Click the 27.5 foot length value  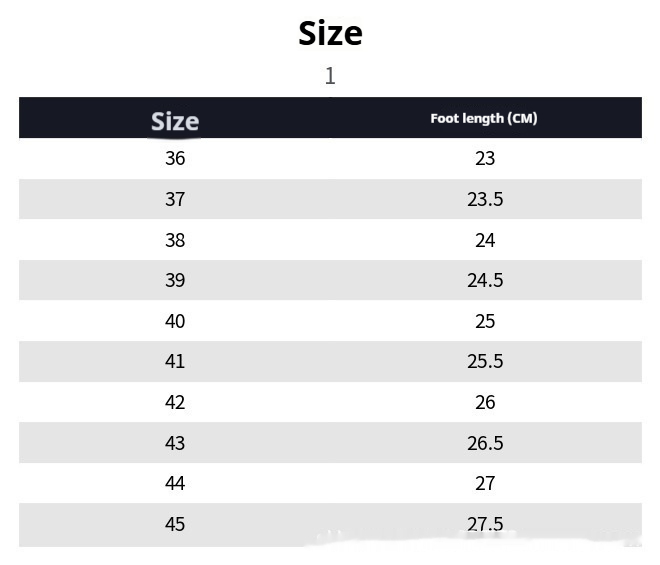(485, 524)
